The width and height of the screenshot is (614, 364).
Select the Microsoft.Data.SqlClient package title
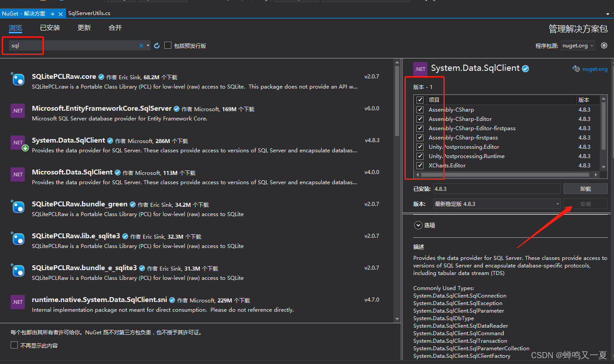(x=72, y=172)
